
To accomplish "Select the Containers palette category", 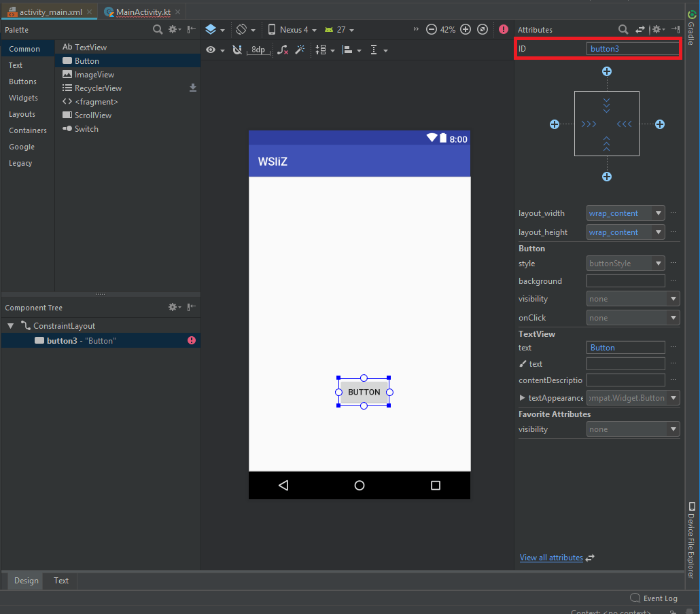I will click(x=28, y=130).
